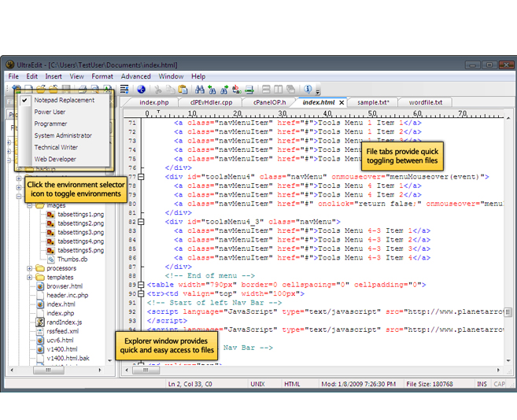The image size is (517, 420).
Task: Select header.inc.php in the file tree
Action: click(67, 295)
